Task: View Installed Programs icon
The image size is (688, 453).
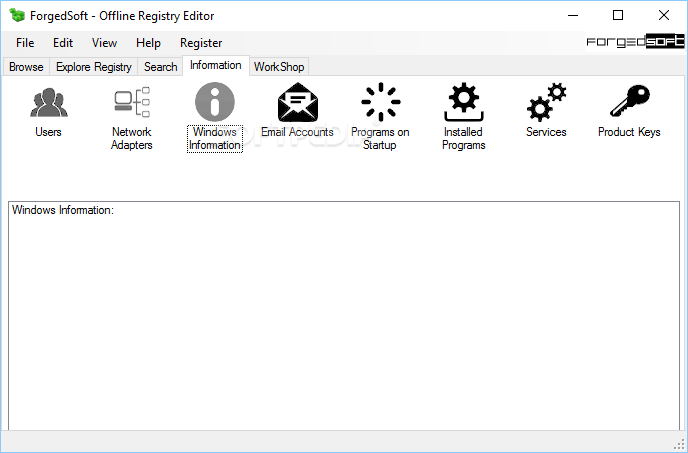Action: click(x=463, y=102)
